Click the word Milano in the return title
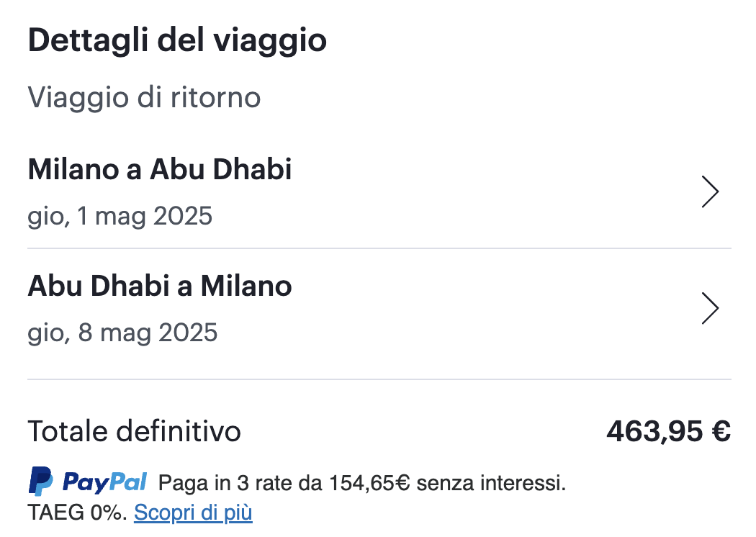756x537 pixels. point(246,286)
